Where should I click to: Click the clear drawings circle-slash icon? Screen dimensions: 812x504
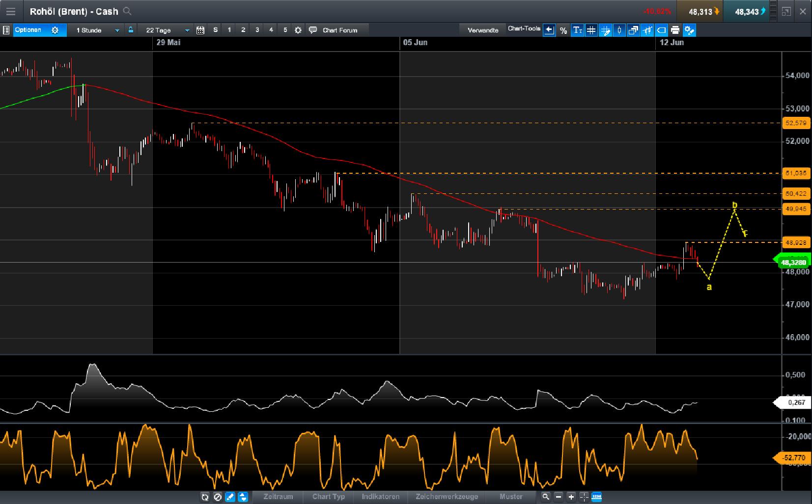[218, 497]
